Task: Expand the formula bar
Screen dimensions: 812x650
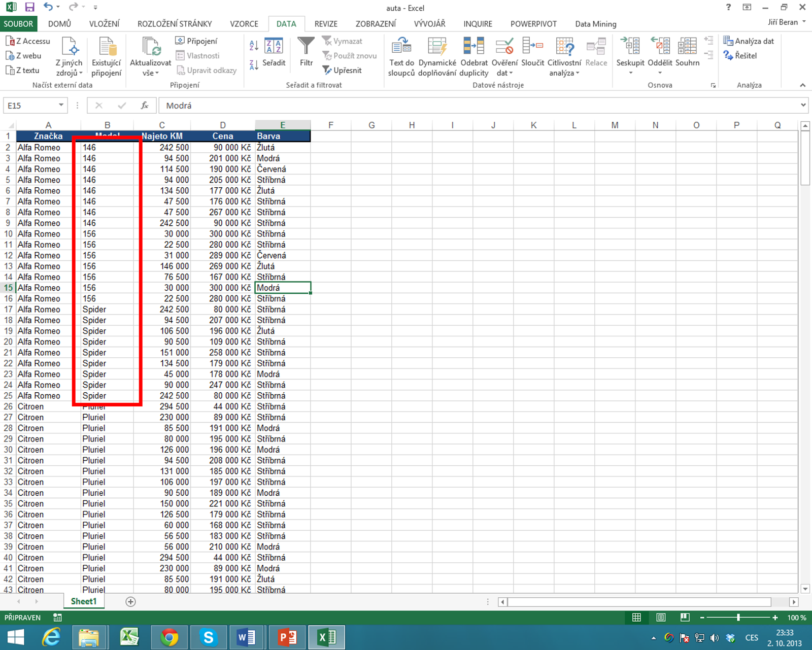Action: [803, 105]
